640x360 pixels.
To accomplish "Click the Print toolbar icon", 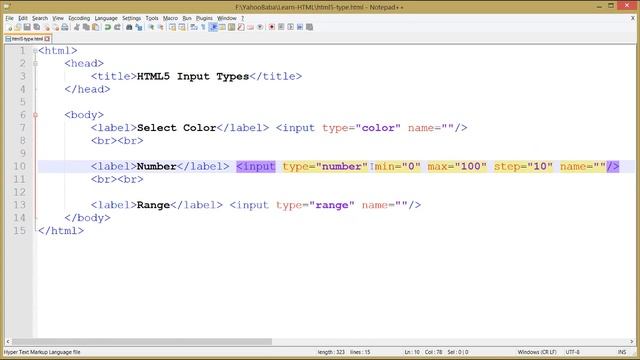I will pyautogui.click(x=64, y=27).
